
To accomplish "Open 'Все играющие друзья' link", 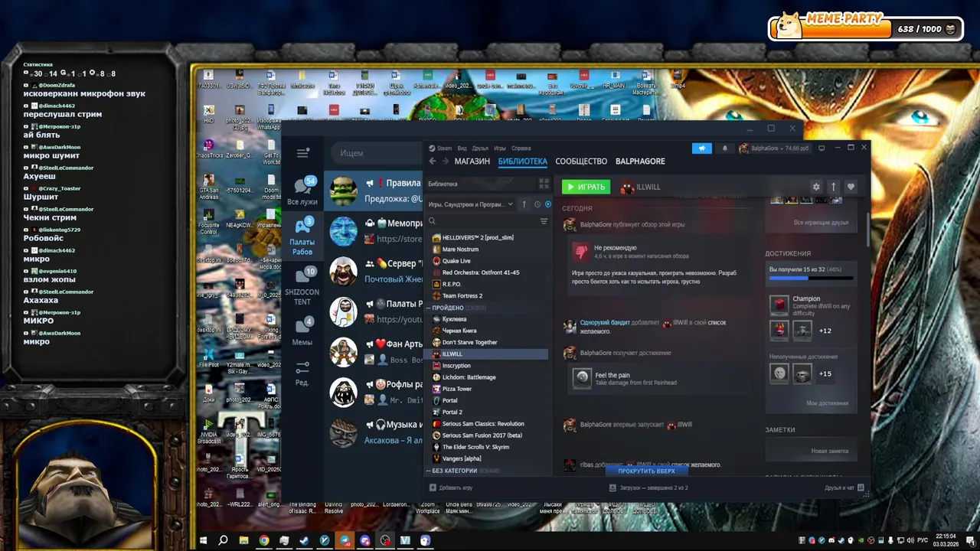I will pyautogui.click(x=821, y=223).
